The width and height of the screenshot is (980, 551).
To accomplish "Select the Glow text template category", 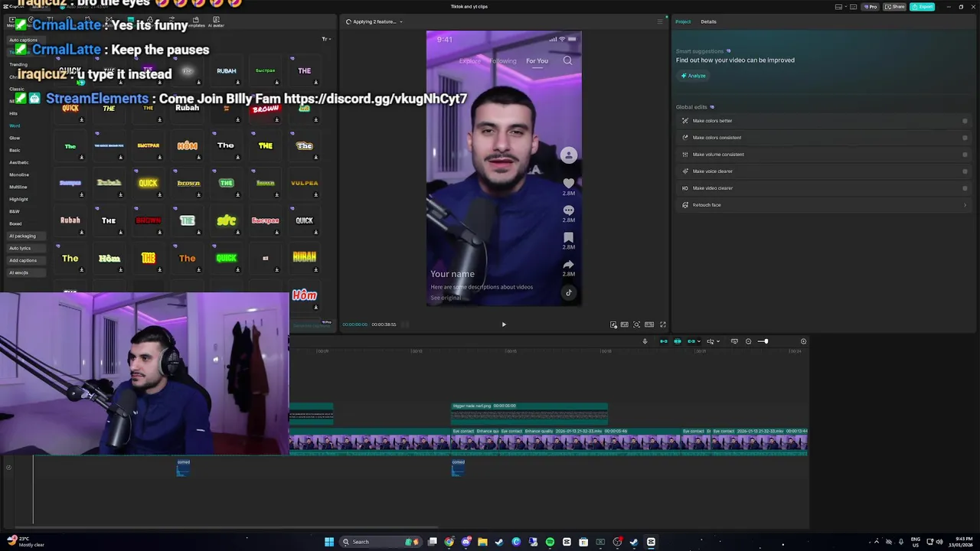I will tap(15, 138).
